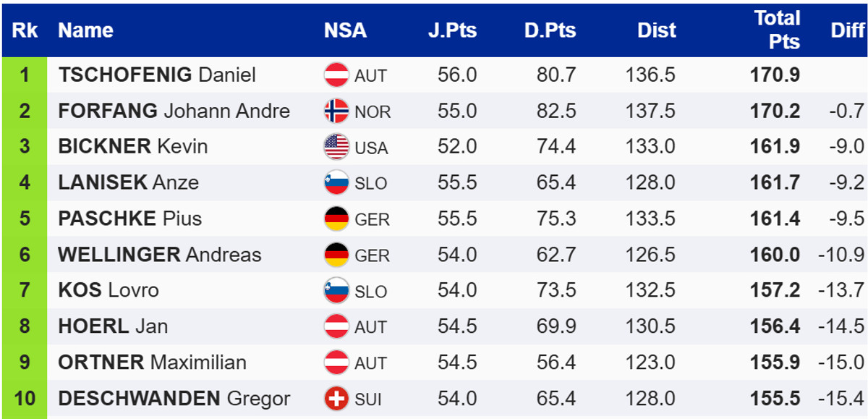Select athlete name DESCHWANDEN Gregor
868x419 pixels.
[174, 399]
